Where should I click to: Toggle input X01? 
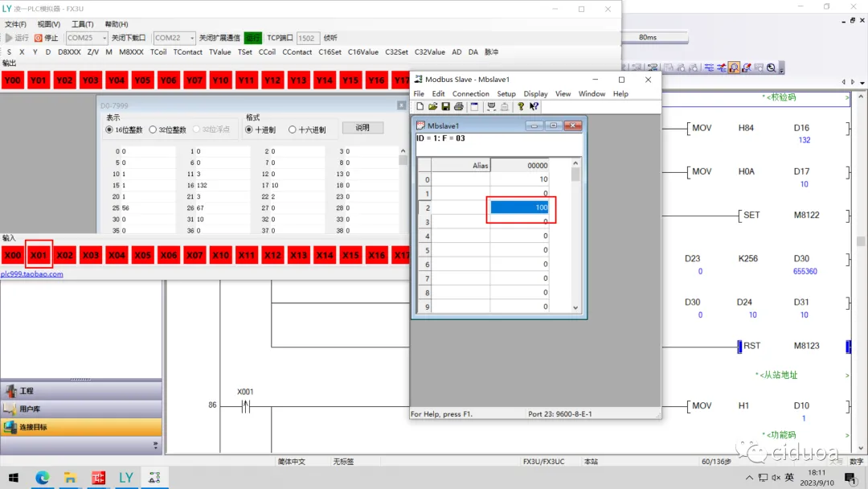coord(39,255)
